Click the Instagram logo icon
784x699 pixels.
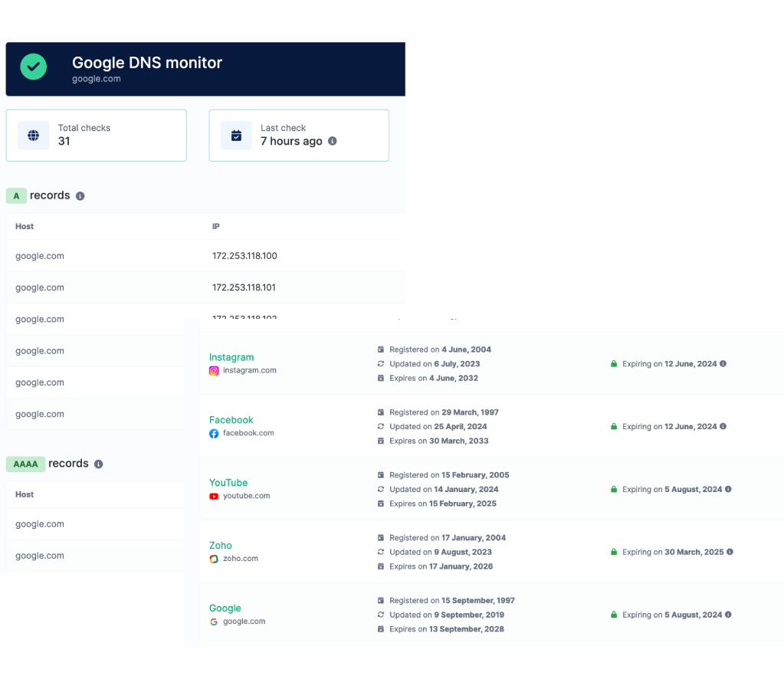click(x=214, y=371)
